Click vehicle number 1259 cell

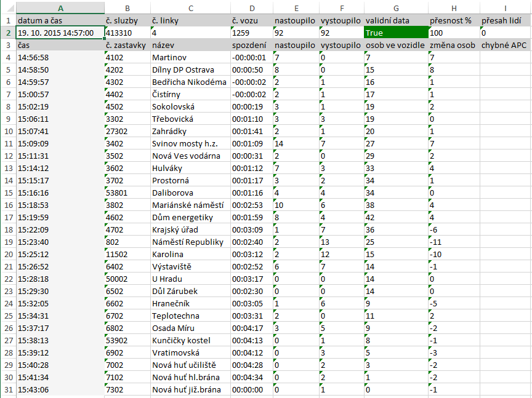point(252,33)
